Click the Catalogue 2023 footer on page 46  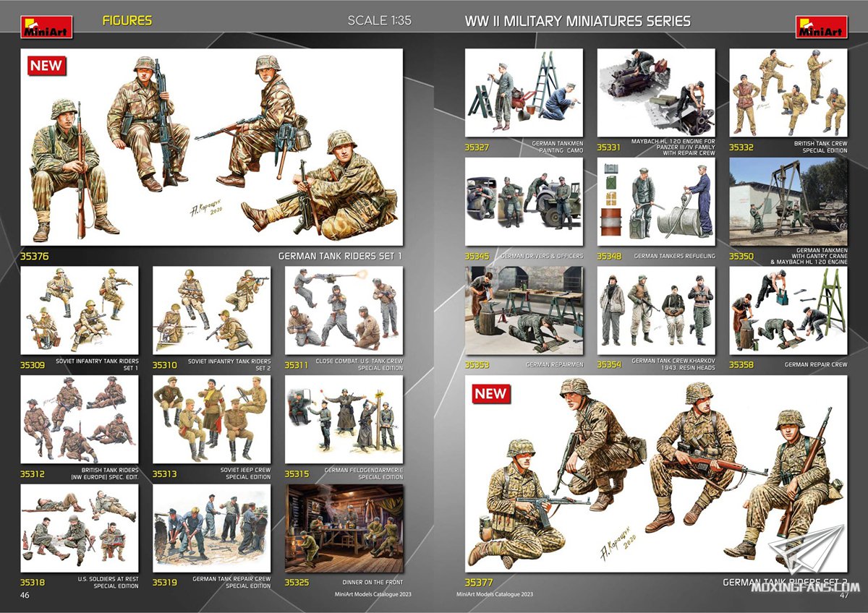(x=373, y=593)
